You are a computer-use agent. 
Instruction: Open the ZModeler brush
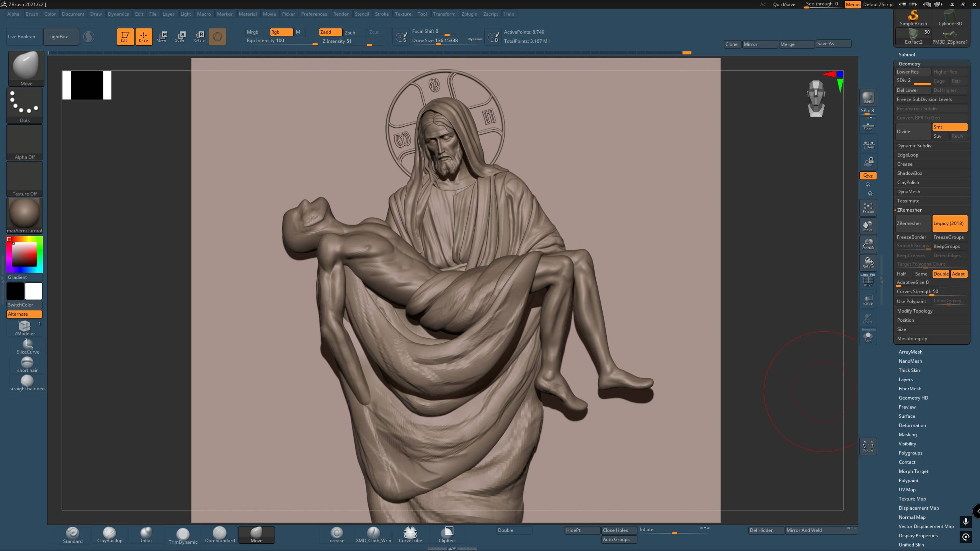pos(25,328)
